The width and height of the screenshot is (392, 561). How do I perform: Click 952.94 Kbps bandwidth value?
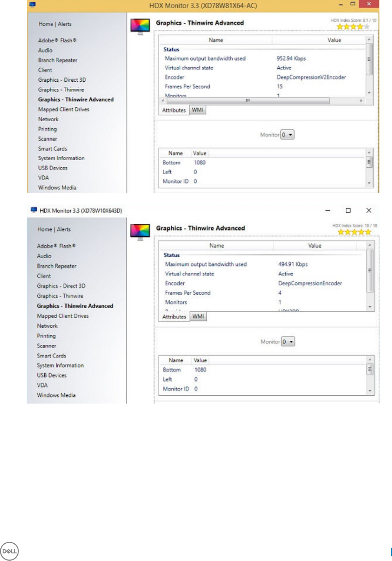pyautogui.click(x=291, y=58)
